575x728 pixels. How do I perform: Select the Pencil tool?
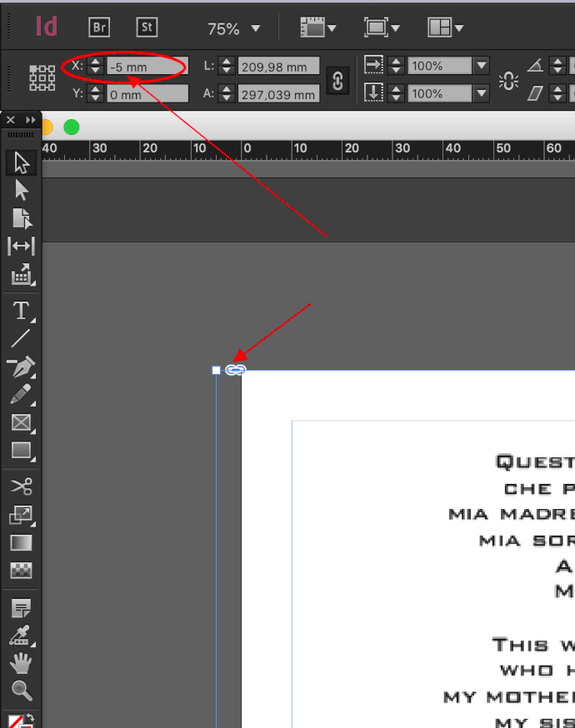click(22, 395)
